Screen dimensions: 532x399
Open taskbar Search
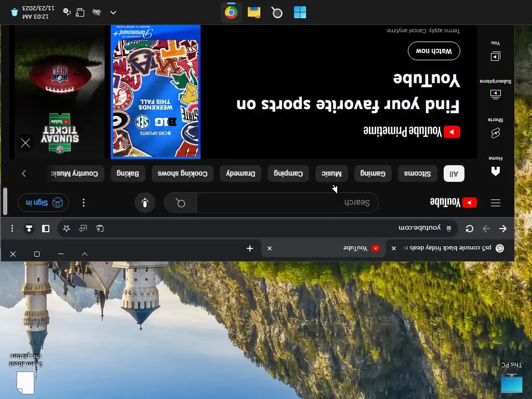point(277,12)
